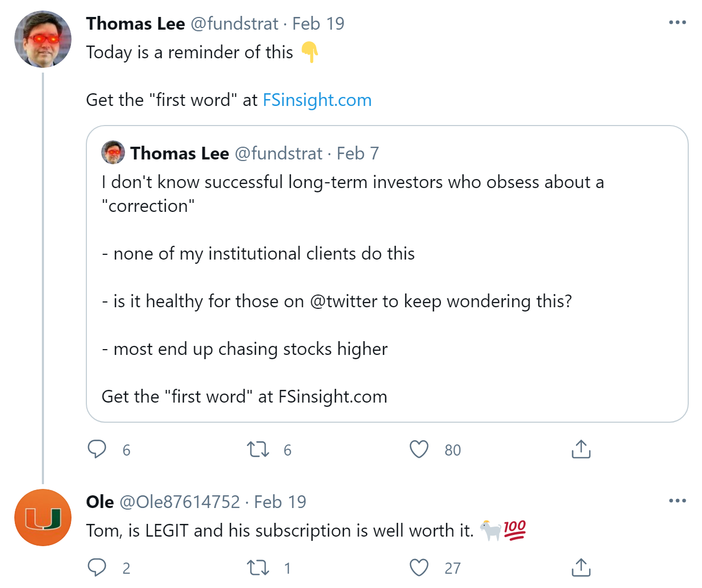Click the Feb 19 timestamp on Thomas Lee's tweet
Screen dimensions: 702x588
(x=318, y=24)
